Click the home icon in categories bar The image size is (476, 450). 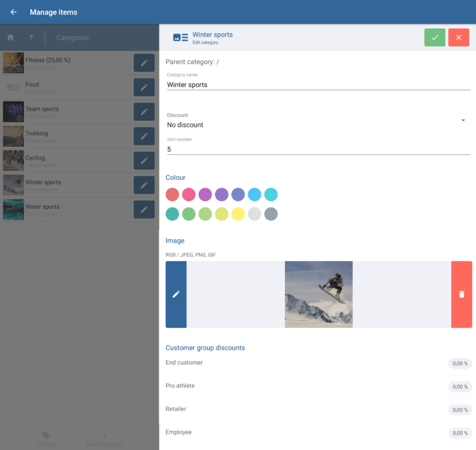click(x=10, y=38)
